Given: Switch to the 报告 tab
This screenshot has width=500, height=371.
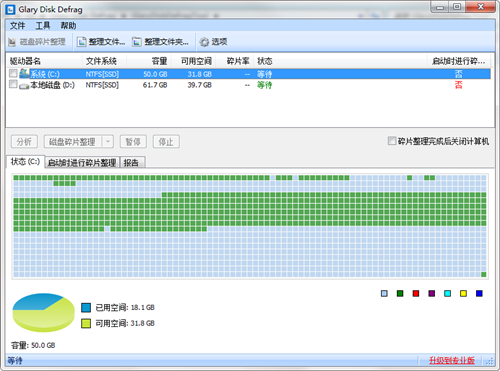Looking at the screenshot, I should 132,163.
